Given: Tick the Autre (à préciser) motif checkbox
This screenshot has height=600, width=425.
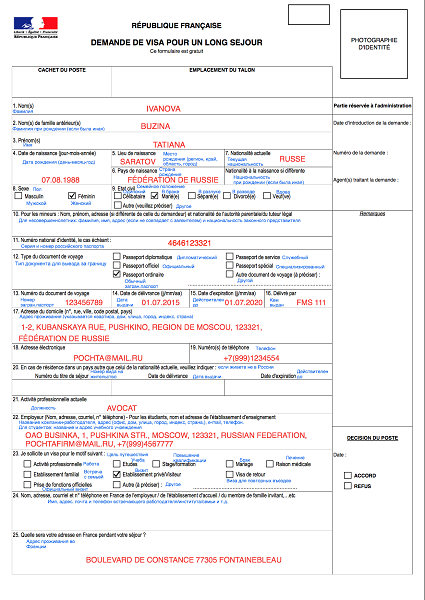Looking at the screenshot, I should tap(117, 484).
